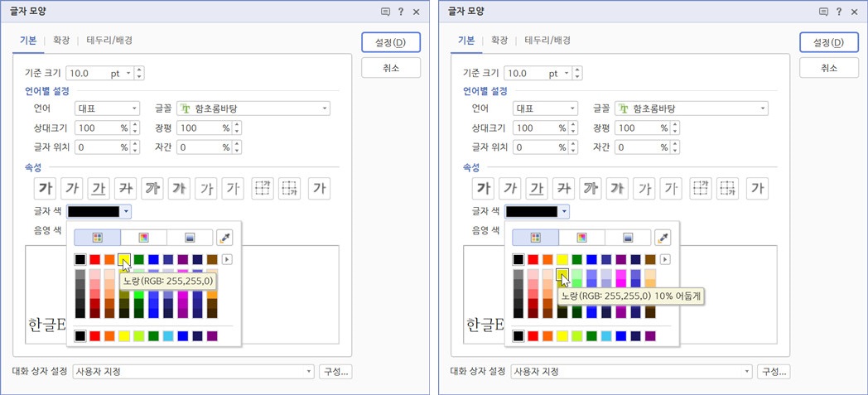The width and height of the screenshot is (868, 395).
Task: Switch to 테두리/배경 tab in left dialog
Action: pos(109,41)
